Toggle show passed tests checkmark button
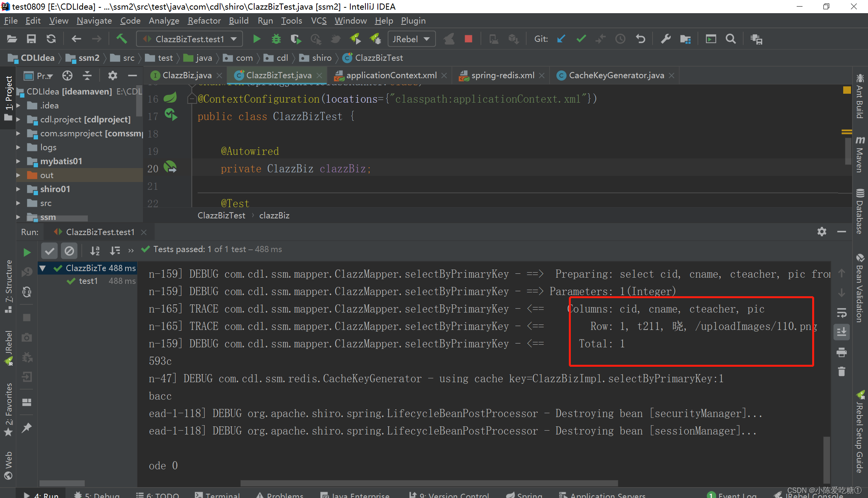The image size is (868, 498). tap(49, 251)
